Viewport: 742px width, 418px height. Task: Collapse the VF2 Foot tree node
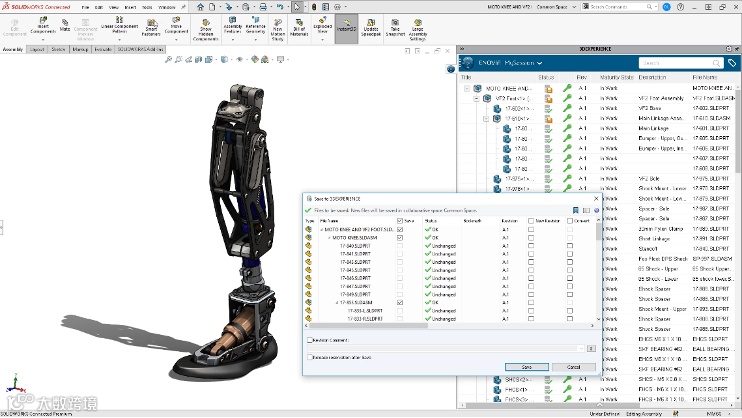tap(477, 98)
